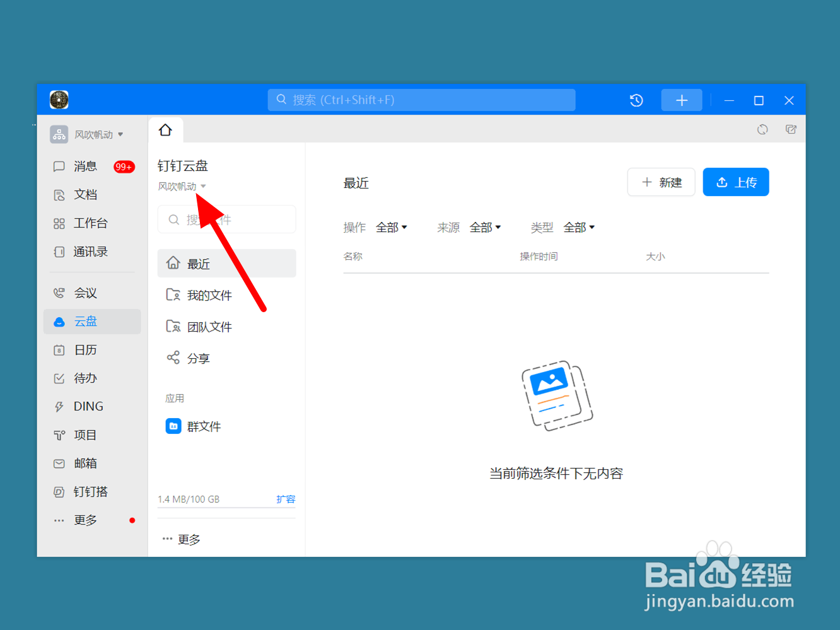This screenshot has width=840, height=630.
Task: Open 通讯录 contacts in sidebar
Action: [x=92, y=252]
